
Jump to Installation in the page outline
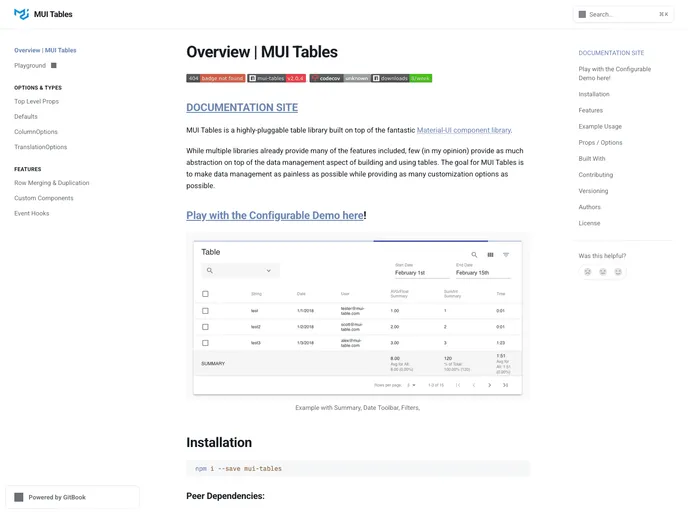(x=594, y=94)
